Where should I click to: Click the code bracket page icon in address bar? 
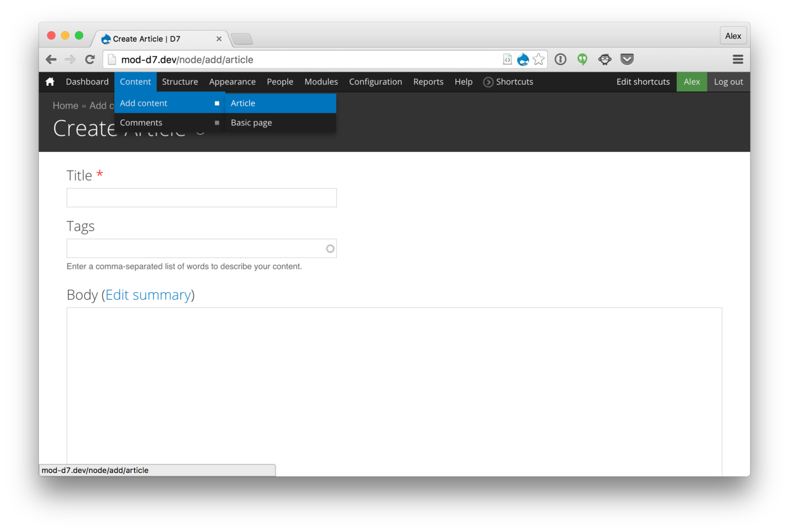[507, 59]
